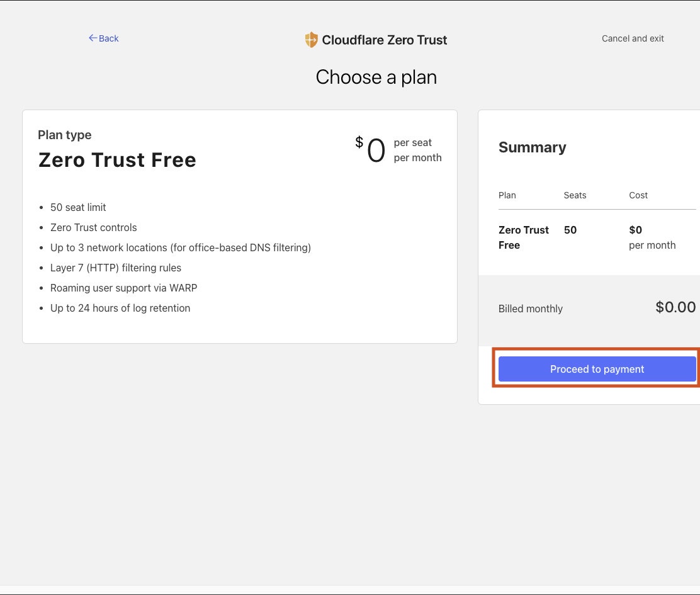Click Layer 7 (HTTP) filtering rules item
Image resolution: width=700 pixels, height=595 pixels.
coord(116,268)
